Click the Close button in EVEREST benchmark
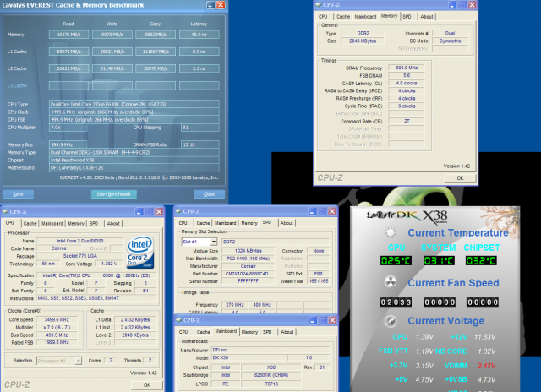 click(x=209, y=194)
